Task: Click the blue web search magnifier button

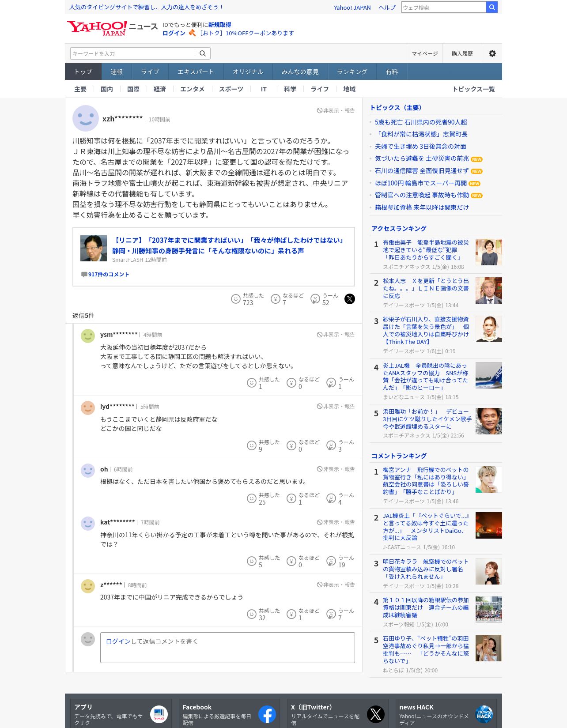Action: (x=492, y=7)
